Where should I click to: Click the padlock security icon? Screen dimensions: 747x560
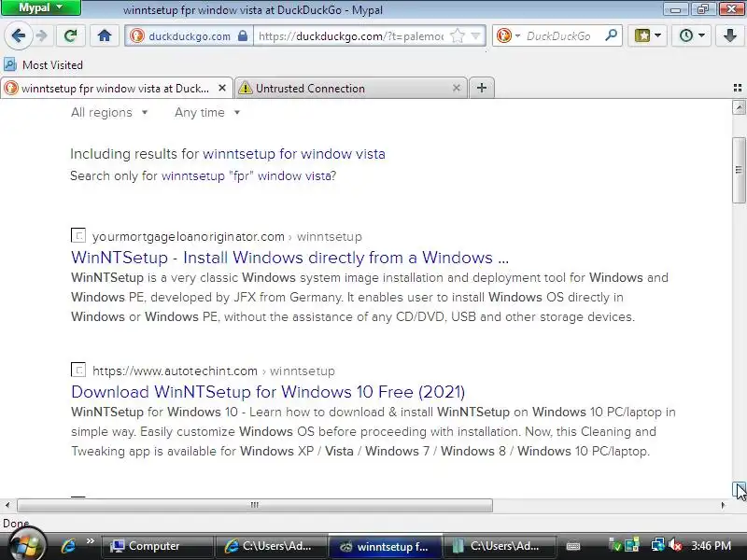click(x=243, y=35)
